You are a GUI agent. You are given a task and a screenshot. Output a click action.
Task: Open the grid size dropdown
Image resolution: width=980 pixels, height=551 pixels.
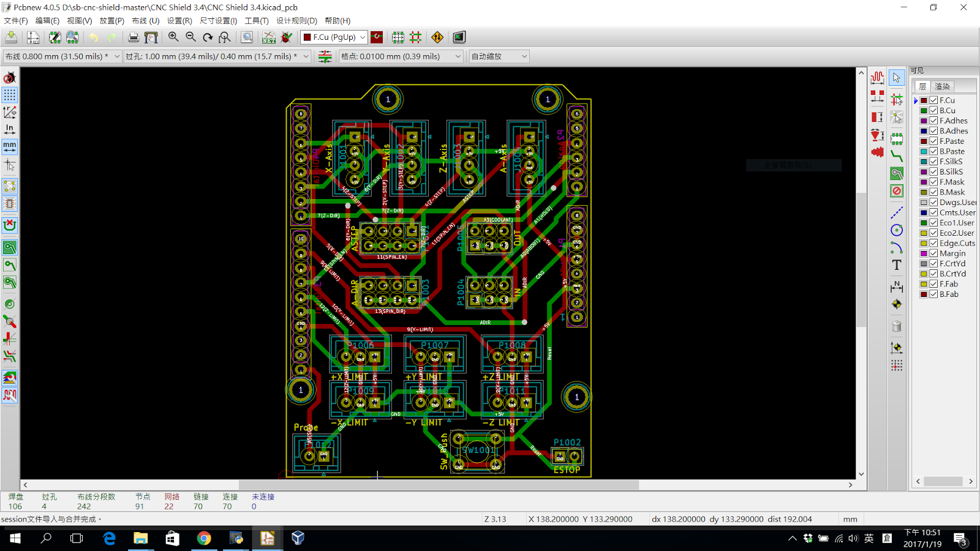point(458,56)
